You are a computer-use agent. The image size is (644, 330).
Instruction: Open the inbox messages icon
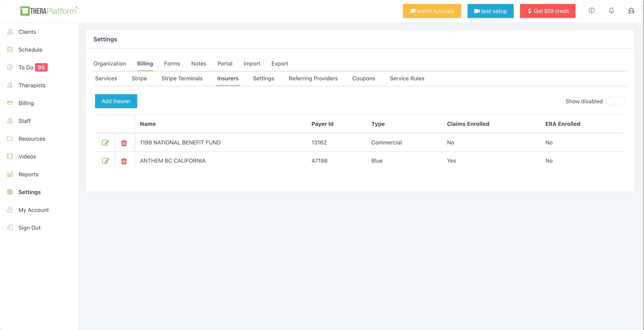coord(631,11)
